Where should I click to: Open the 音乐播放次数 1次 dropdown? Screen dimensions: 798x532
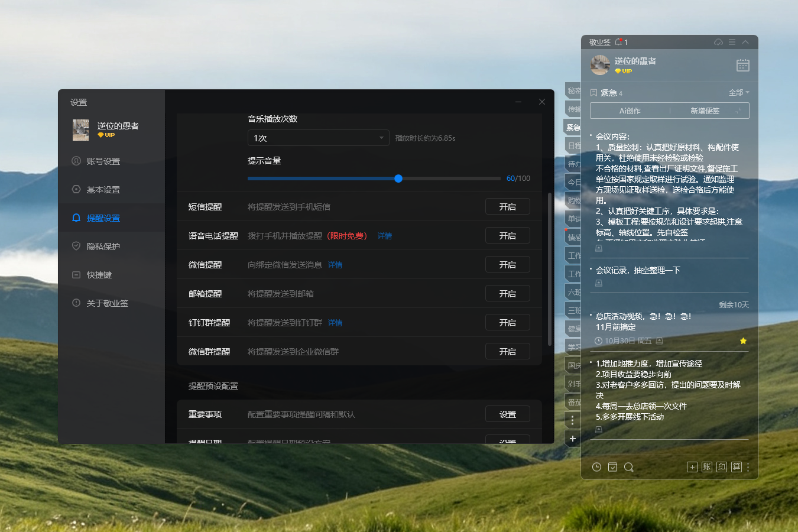pos(318,138)
